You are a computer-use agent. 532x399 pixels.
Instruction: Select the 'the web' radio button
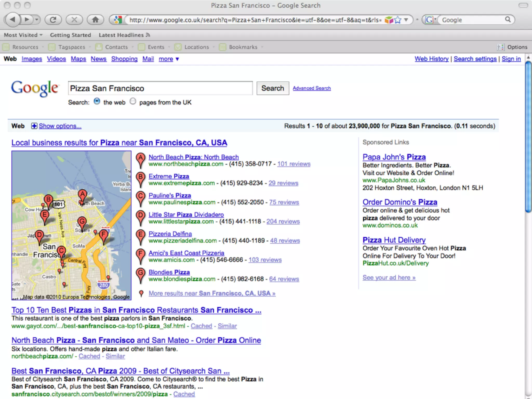click(x=97, y=101)
